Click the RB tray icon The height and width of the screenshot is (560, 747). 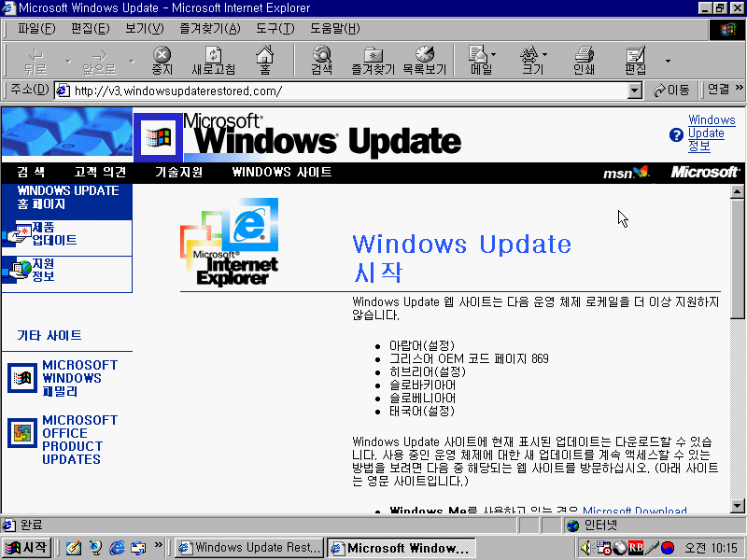pyautogui.click(x=636, y=548)
